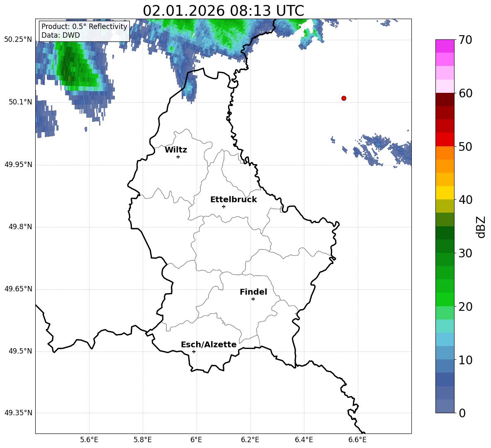Click the 6.6°E longitude label

[357, 440]
